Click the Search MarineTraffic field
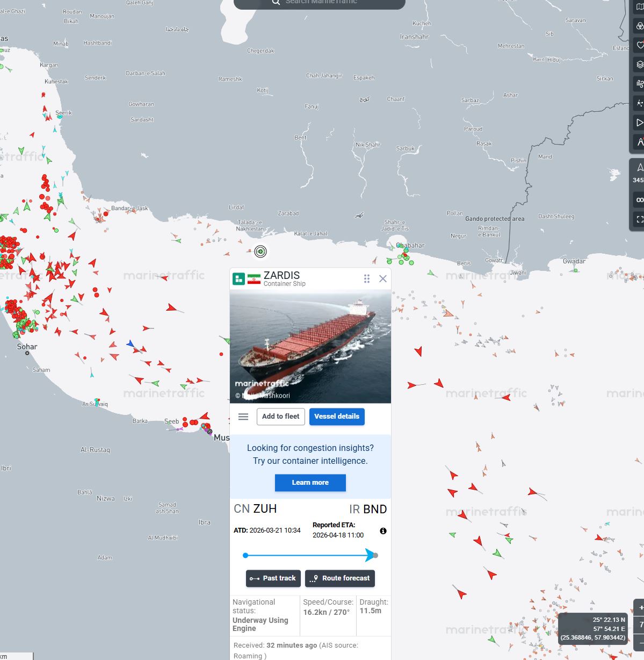The width and height of the screenshot is (644, 660). [320, 3]
